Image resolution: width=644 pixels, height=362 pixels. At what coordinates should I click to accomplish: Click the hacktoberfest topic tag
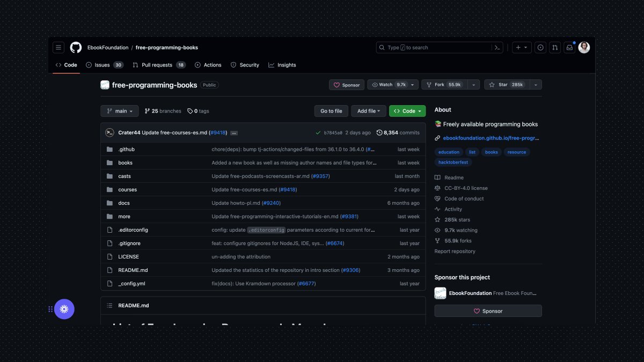click(x=453, y=162)
